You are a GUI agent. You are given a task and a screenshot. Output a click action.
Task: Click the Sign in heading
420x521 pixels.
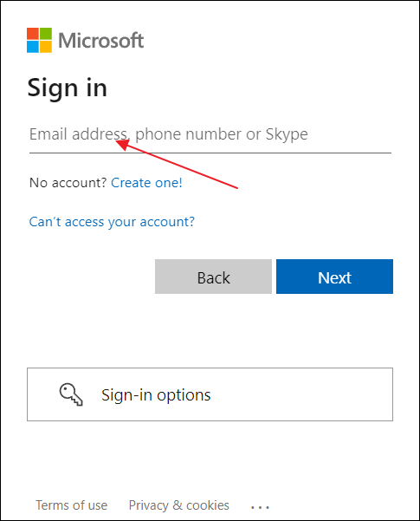tap(68, 88)
